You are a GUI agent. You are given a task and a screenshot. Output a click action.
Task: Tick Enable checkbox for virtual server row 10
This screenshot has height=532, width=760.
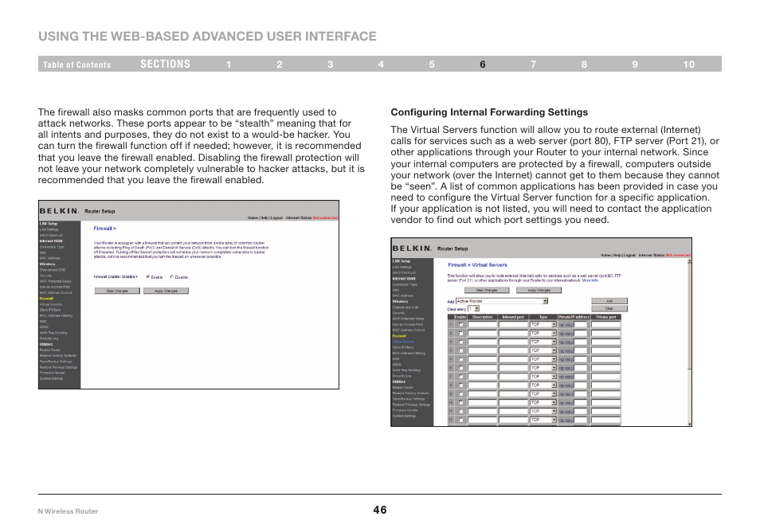(460, 403)
